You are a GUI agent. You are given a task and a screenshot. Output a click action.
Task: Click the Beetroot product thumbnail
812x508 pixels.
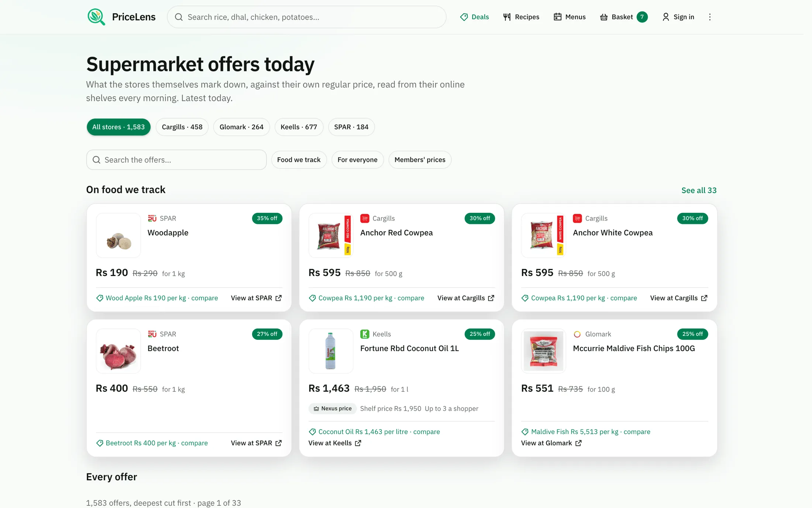[118, 351]
